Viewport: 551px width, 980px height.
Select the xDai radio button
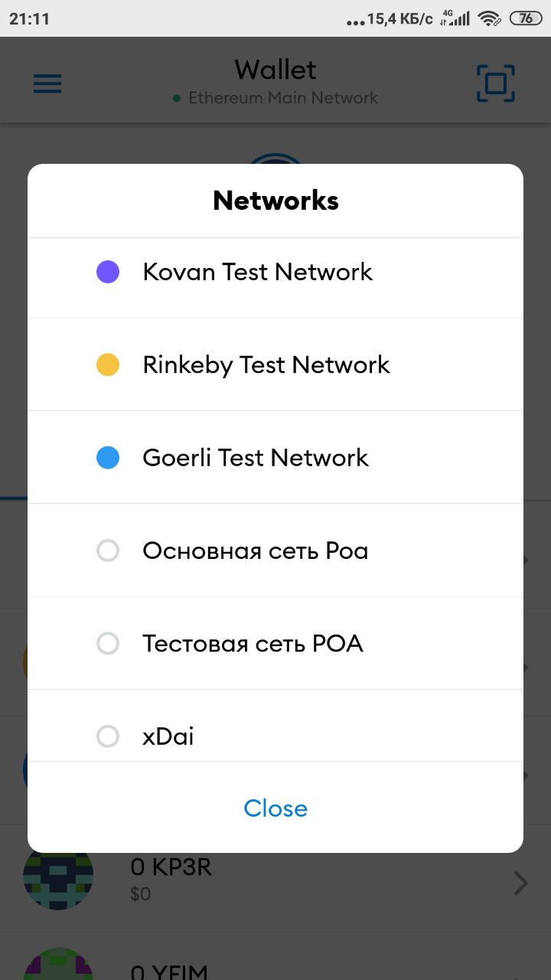point(108,737)
